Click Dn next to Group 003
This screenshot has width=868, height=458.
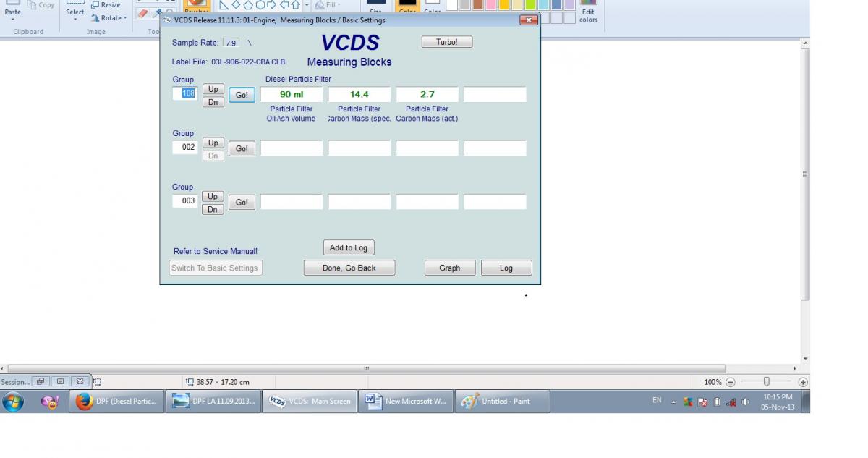213,209
